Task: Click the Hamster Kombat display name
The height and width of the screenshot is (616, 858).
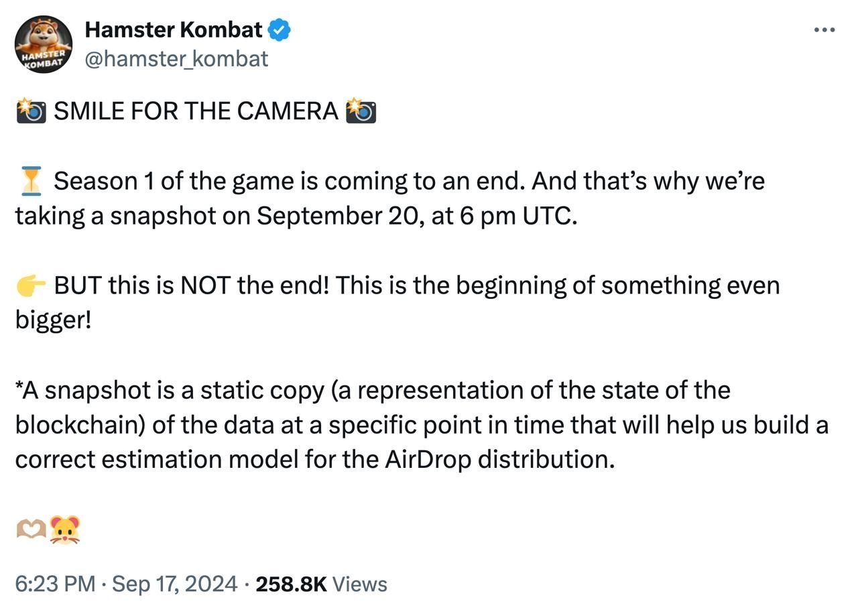Action: [174, 29]
